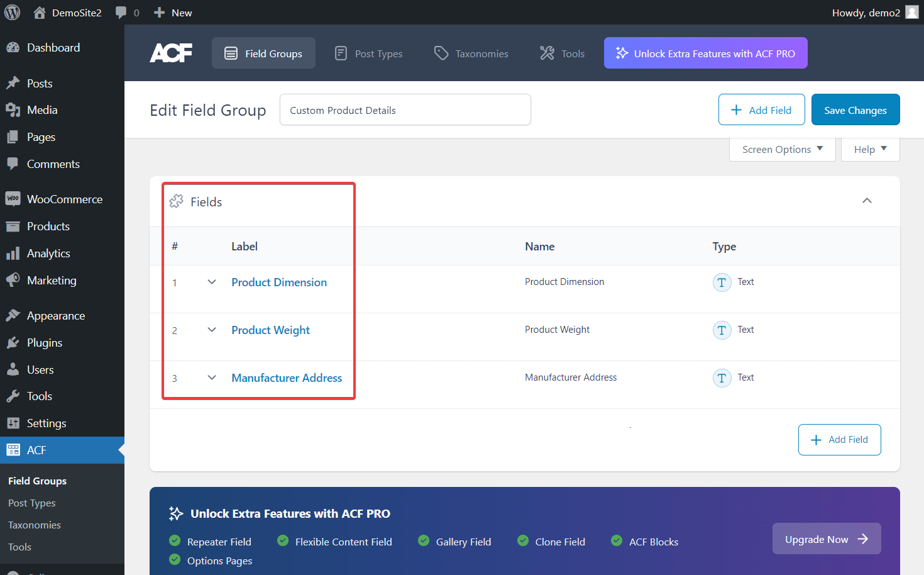This screenshot has height=575, width=924.
Task: Open Screen Options dropdown
Action: coord(782,149)
